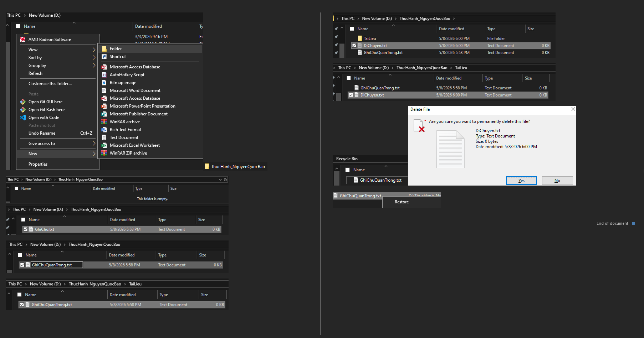Image resolution: width=644 pixels, height=338 pixels.
Task: Expand the Sort by submenu arrow
Action: coord(94,58)
